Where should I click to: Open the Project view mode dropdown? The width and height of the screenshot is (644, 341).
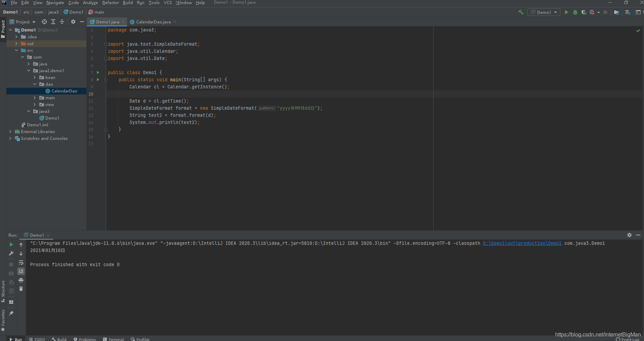click(23, 22)
